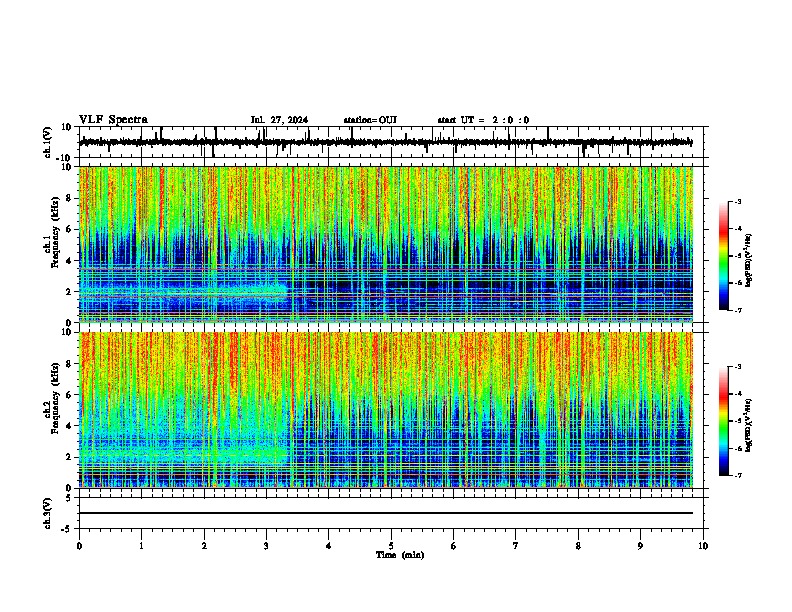This screenshot has height=612, width=792.
Task: Click the "-4" tick on ch.2 color bar
Action: pyautogui.click(x=738, y=394)
